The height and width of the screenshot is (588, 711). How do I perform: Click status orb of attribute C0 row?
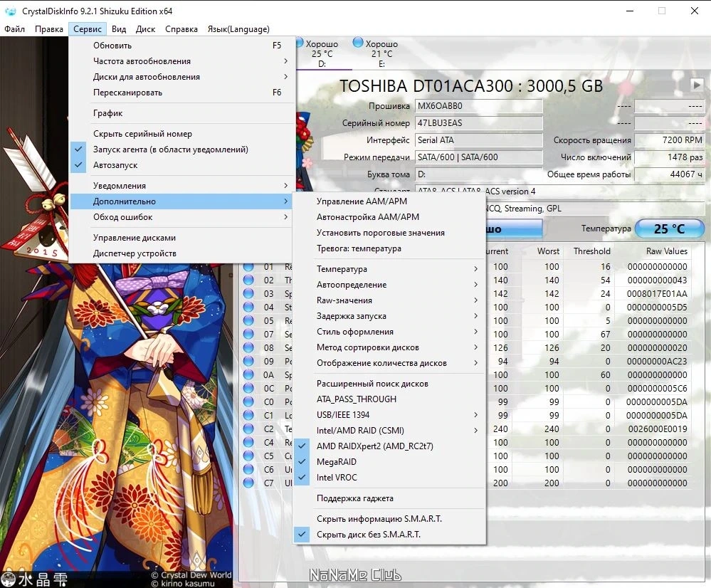248,402
